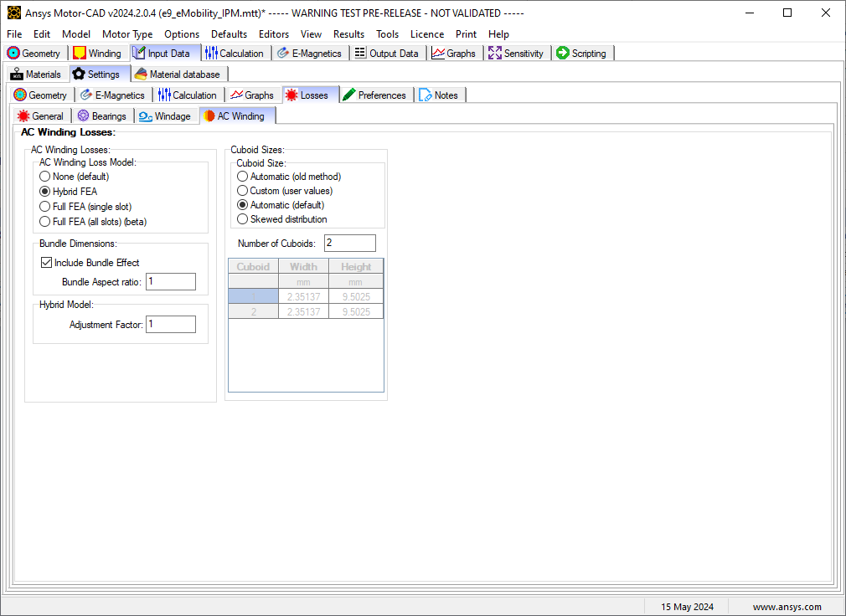The width and height of the screenshot is (846, 616).
Task: Choose Full FEA (single slot) option
Action: pos(45,207)
